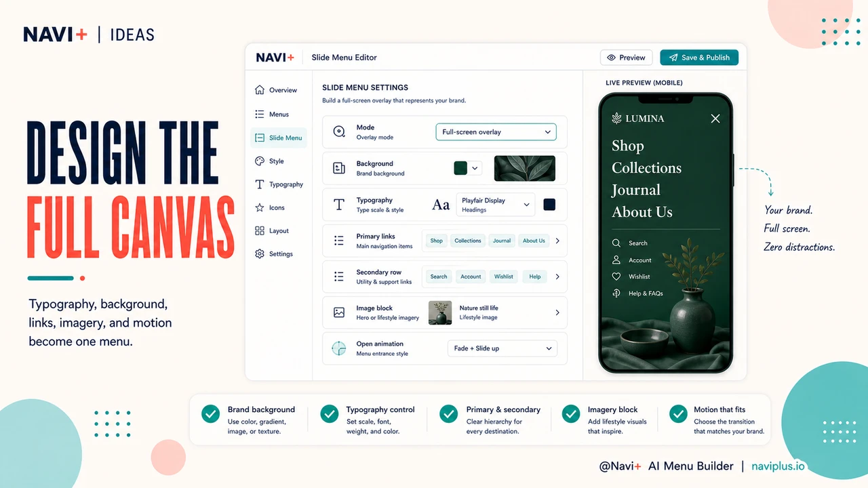
Task: Click the Mode row overlay icon
Action: pos(339,132)
